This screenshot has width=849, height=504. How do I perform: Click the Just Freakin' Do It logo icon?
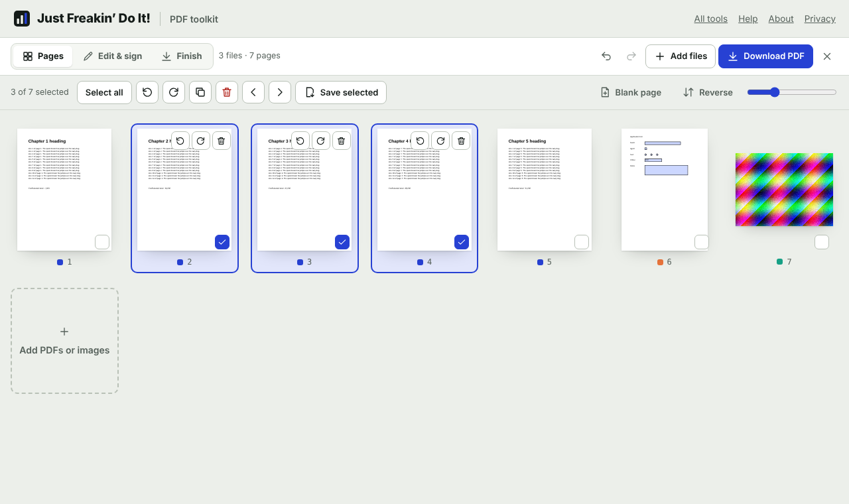pyautogui.click(x=22, y=19)
